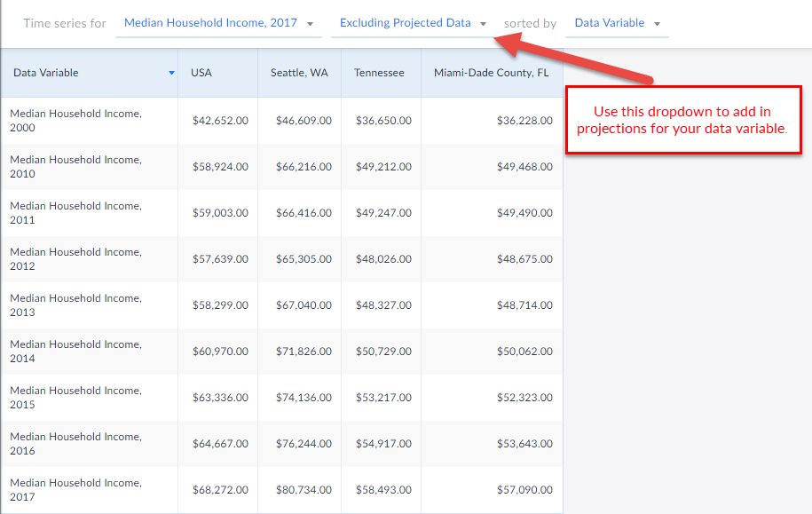Click the Data Variable column header
Image resolution: width=812 pixels, height=514 pixels.
pyautogui.click(x=46, y=73)
